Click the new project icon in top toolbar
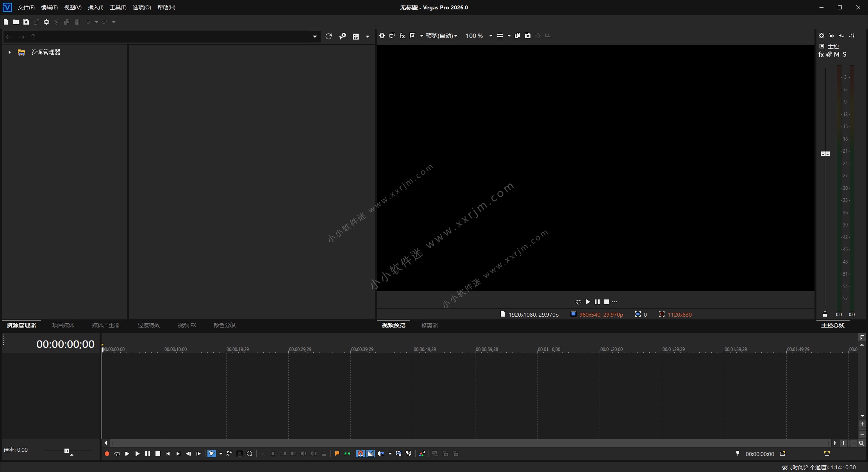Screen dimensions: 868x472 pos(6,22)
